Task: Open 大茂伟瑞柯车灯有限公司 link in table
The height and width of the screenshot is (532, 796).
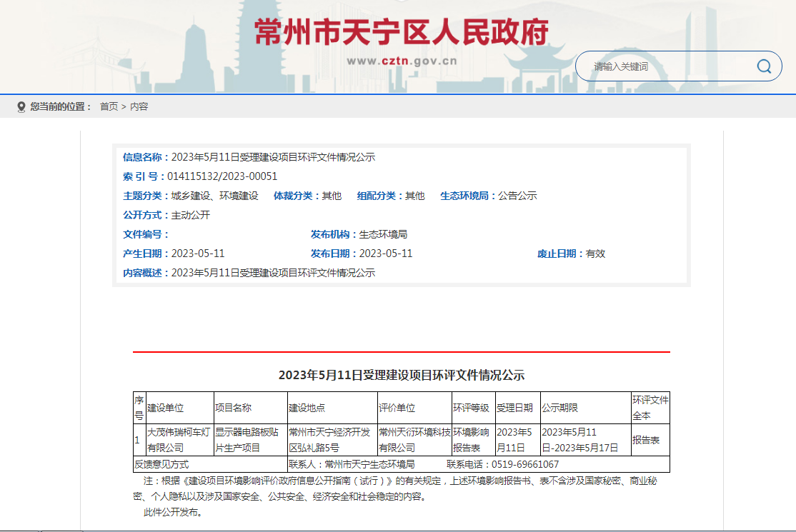Action: coord(179,440)
